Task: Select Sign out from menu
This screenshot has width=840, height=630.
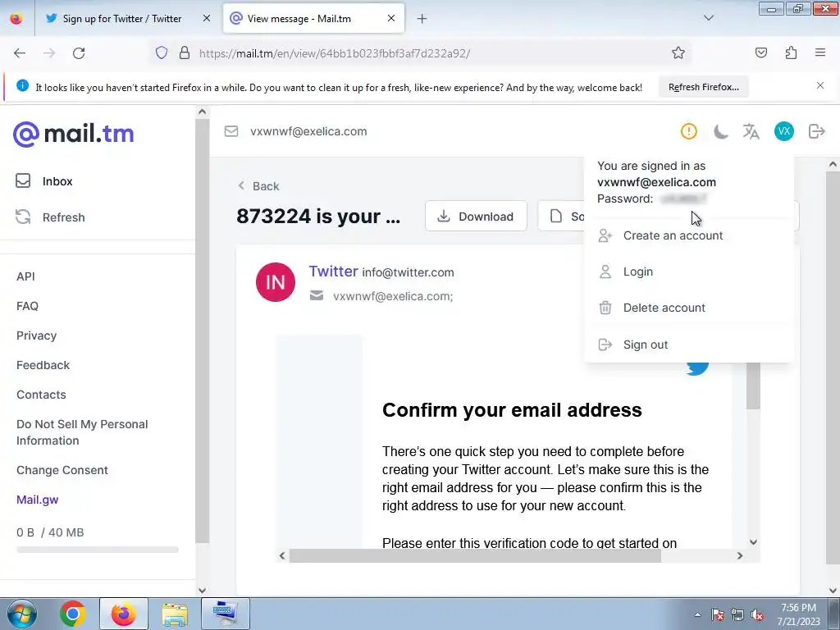Action: click(645, 345)
